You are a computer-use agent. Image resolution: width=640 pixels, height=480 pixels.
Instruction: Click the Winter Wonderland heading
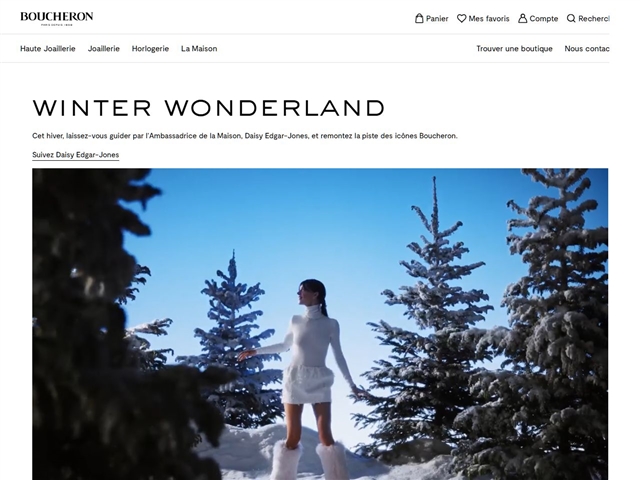click(x=209, y=108)
